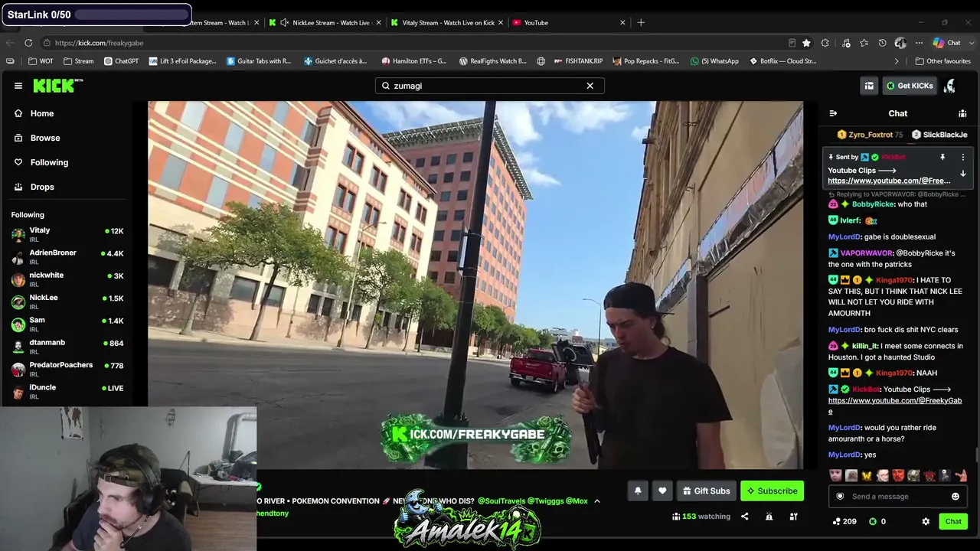Expand the pinned message down arrow
The height and width of the screenshot is (551, 980).
point(963,174)
